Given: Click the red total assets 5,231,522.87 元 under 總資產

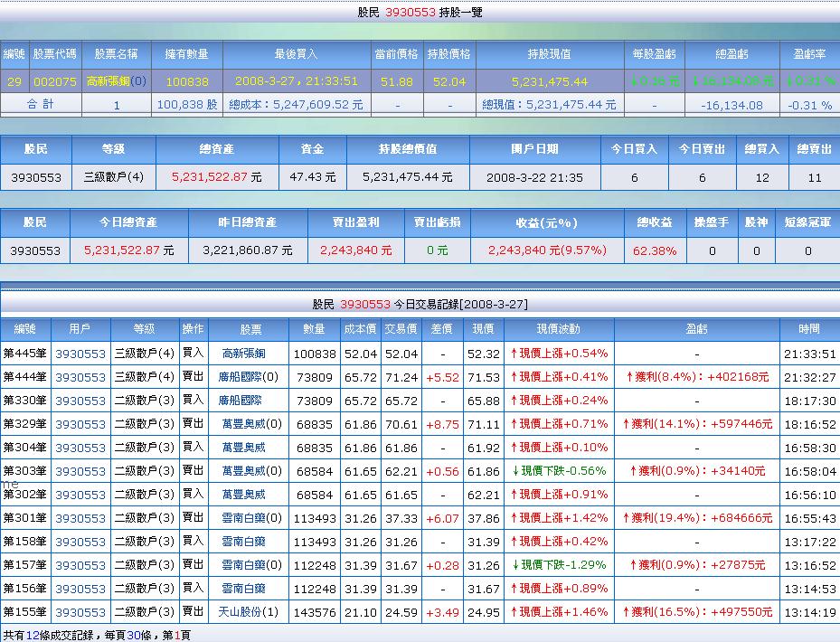Looking at the screenshot, I should (217, 177).
